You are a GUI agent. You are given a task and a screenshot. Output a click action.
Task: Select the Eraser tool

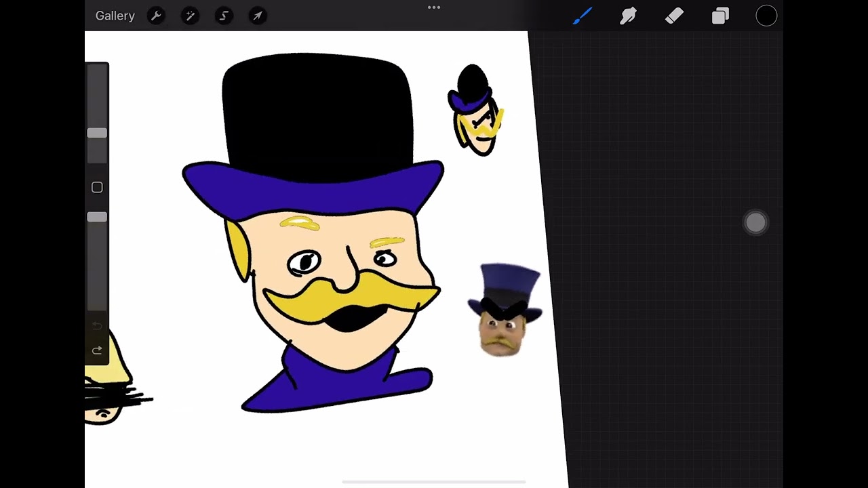click(x=674, y=16)
